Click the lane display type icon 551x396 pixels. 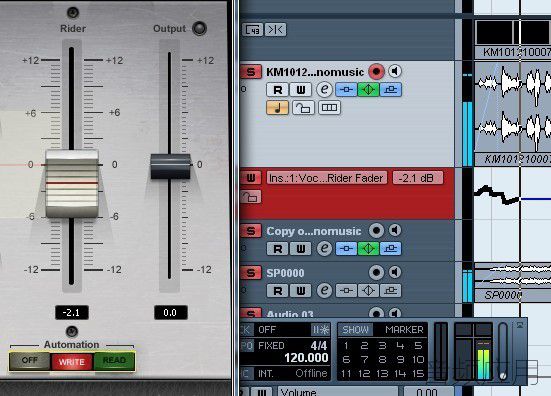(329, 108)
